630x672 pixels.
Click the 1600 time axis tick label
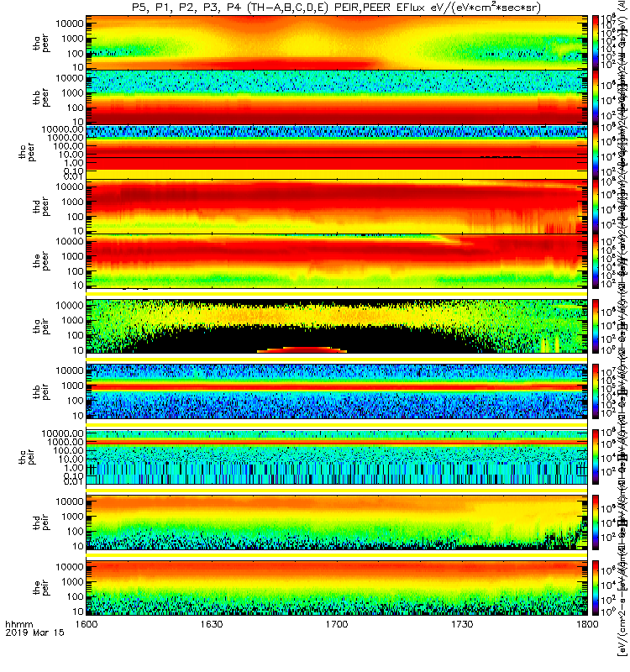click(x=87, y=624)
